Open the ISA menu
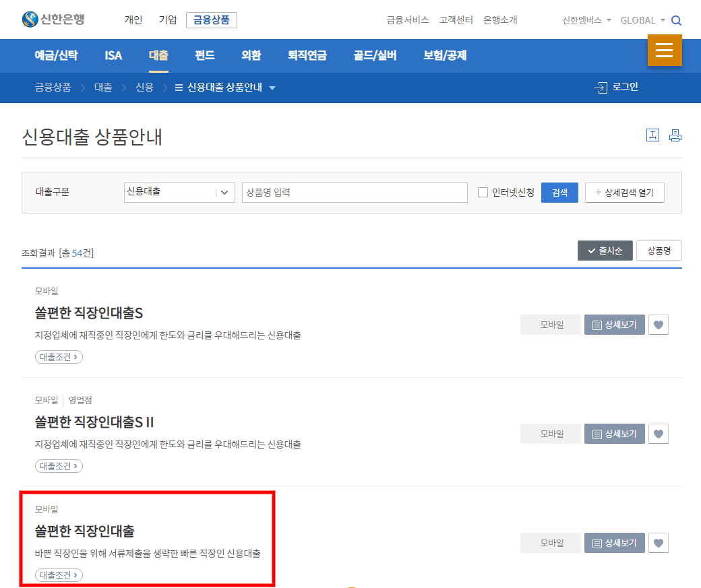The image size is (701, 588). [113, 55]
